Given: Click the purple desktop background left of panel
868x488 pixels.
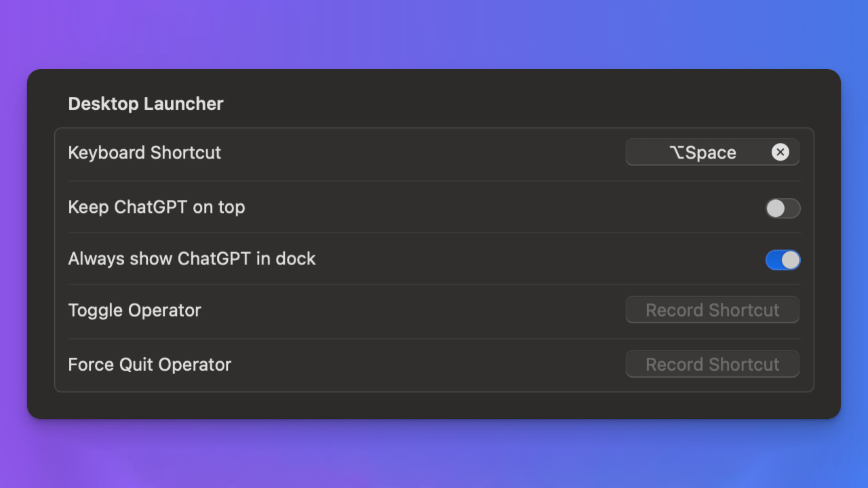Looking at the screenshot, I should pos(13,244).
